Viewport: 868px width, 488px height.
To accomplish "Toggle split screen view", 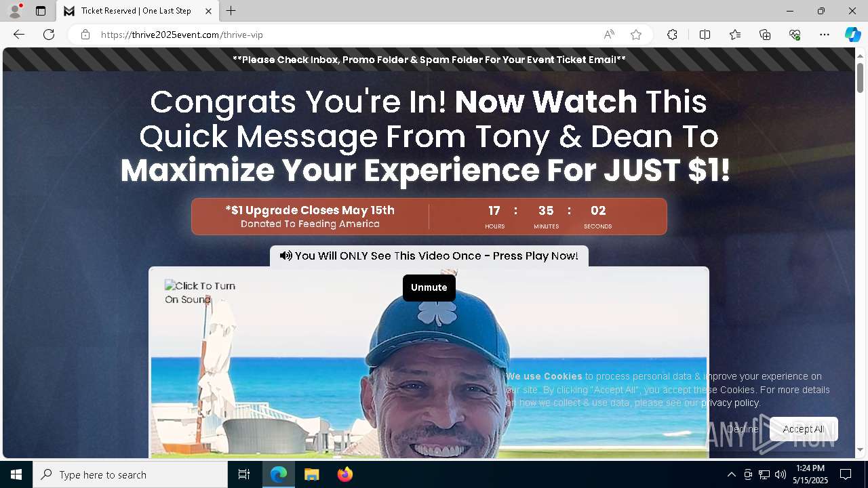I will pos(705,35).
